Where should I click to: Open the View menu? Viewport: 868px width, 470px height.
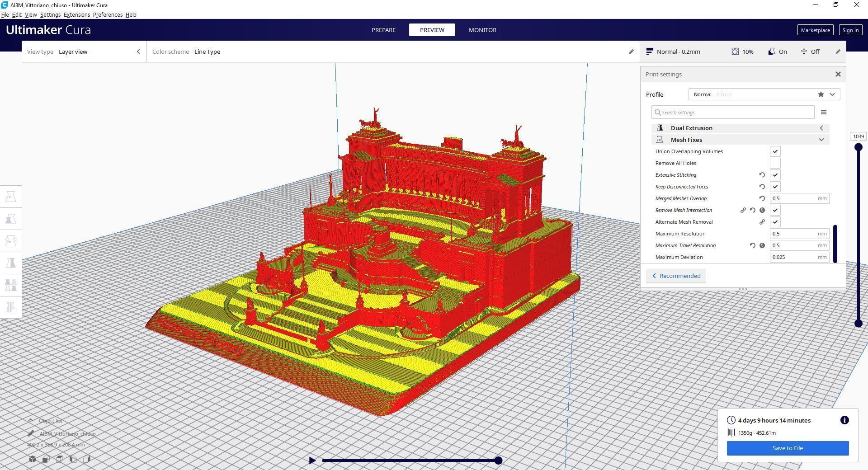(x=31, y=14)
